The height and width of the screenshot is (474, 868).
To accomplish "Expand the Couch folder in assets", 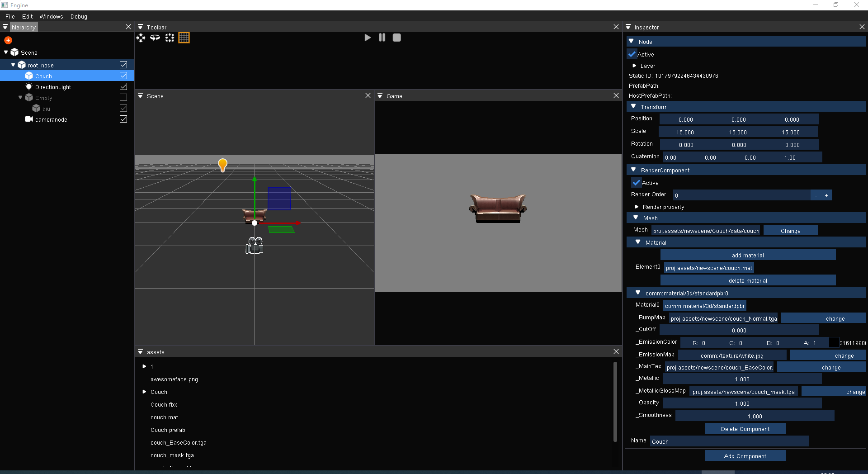I will (144, 392).
